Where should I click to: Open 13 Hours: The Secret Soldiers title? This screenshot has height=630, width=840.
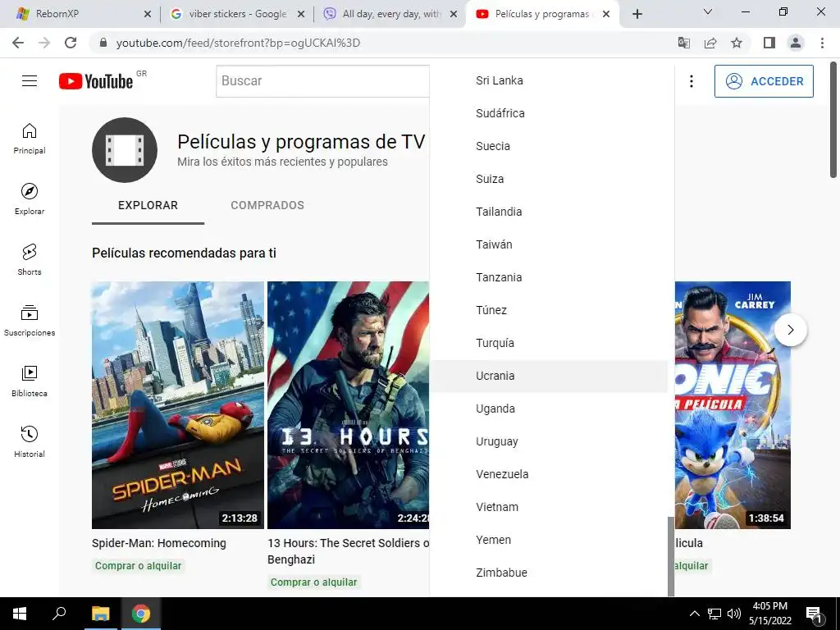[348, 551]
